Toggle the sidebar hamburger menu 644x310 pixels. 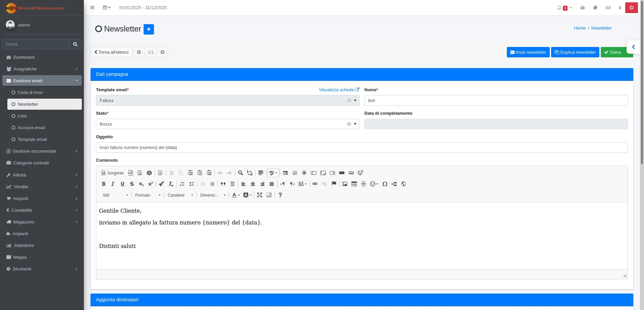pos(92,8)
